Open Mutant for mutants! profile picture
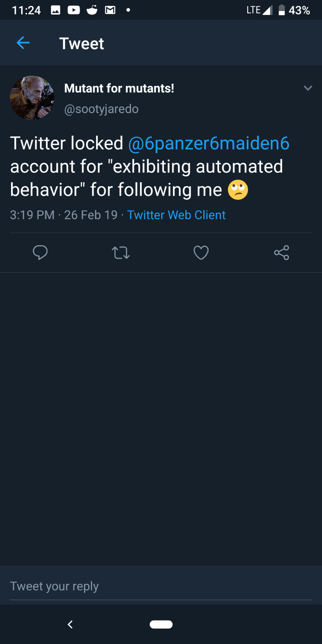 coord(32,98)
